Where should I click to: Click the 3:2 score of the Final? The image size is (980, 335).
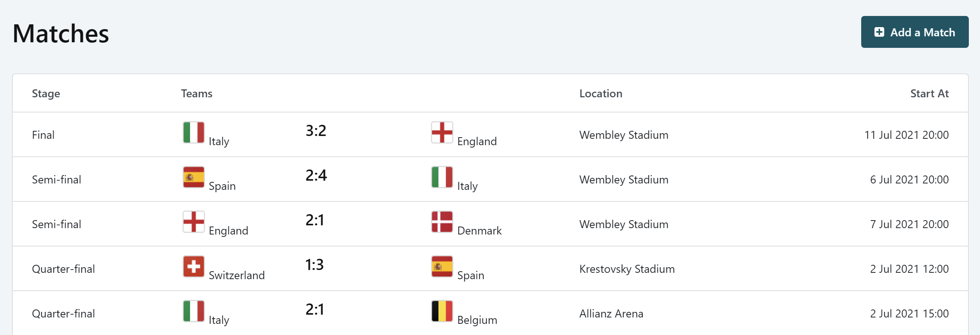pos(315,130)
